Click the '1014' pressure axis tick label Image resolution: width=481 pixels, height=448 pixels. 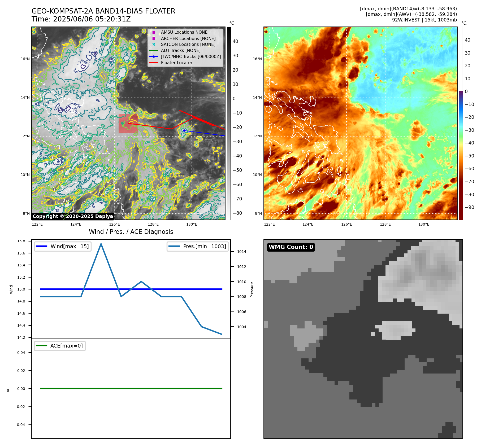[242, 252]
